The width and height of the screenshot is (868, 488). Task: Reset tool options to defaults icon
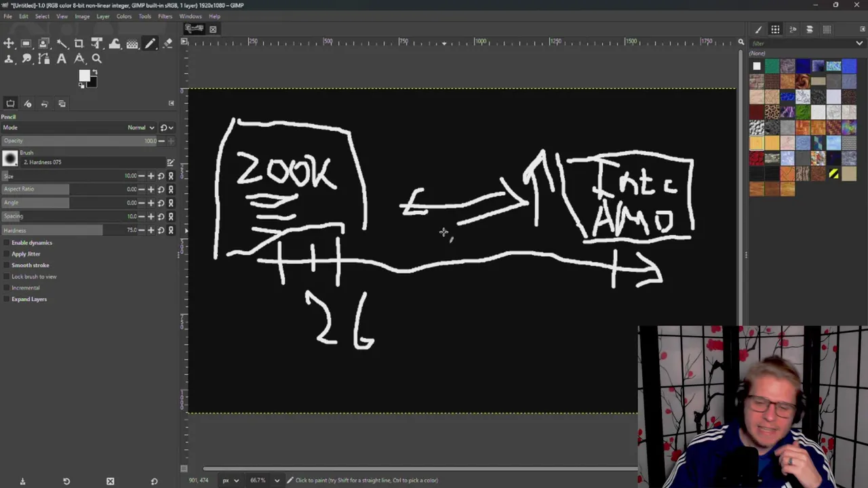[x=154, y=481]
